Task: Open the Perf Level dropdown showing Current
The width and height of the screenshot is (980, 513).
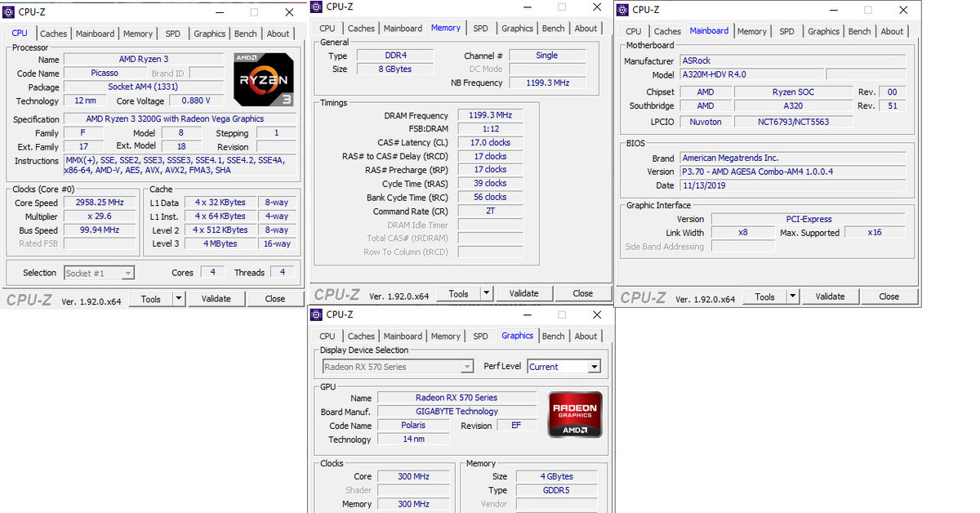Action: click(594, 367)
